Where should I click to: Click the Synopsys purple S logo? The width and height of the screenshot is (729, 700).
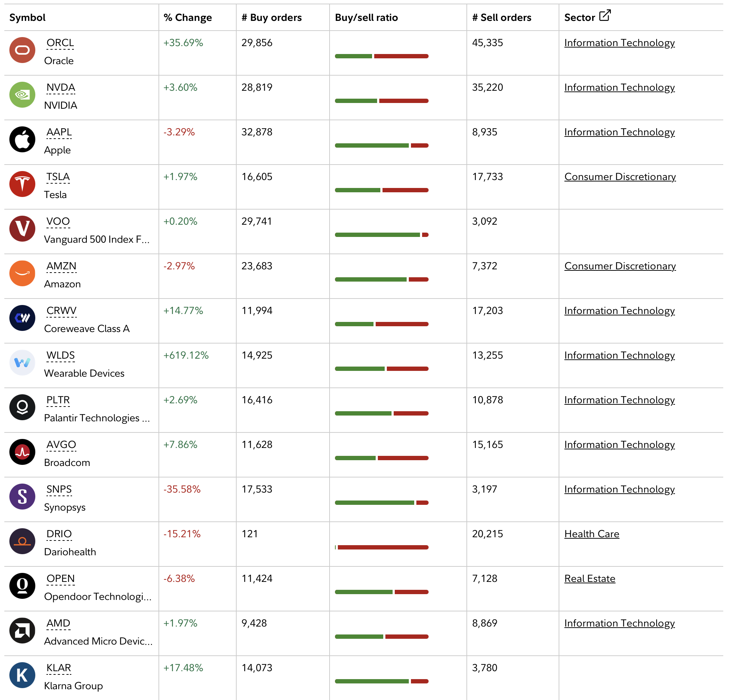tap(22, 497)
